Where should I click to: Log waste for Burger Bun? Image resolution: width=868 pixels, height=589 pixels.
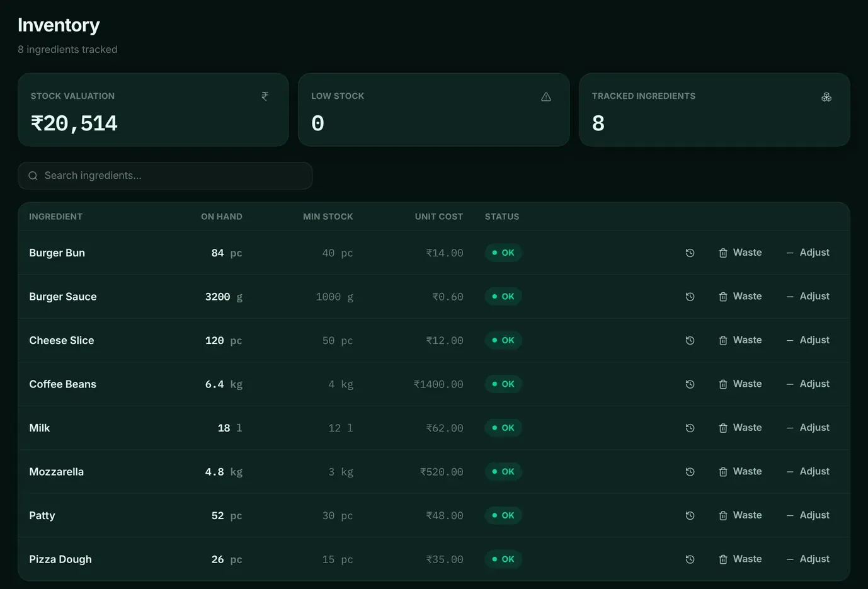point(740,253)
